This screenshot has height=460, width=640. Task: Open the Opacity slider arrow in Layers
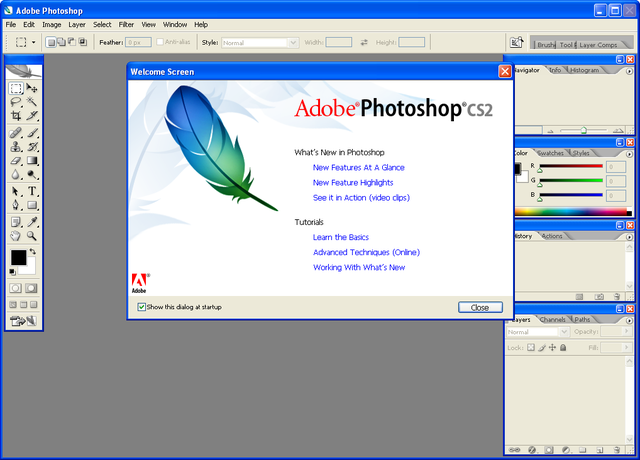click(627, 331)
